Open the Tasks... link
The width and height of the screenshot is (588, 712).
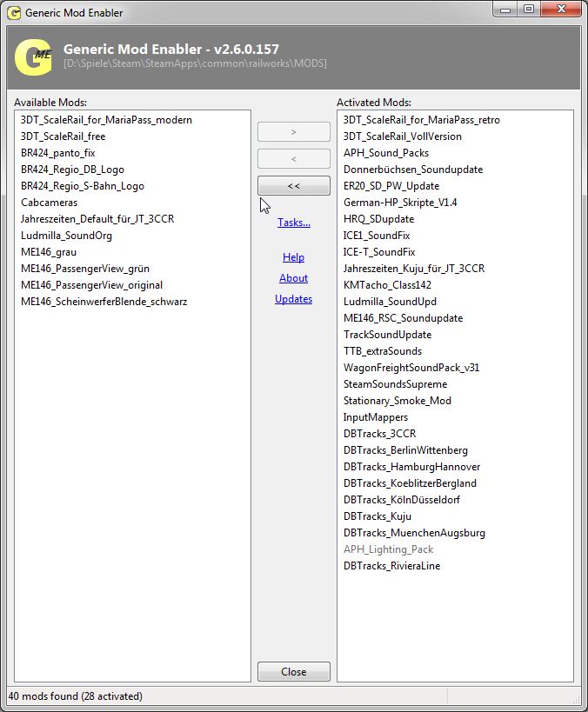coord(294,223)
